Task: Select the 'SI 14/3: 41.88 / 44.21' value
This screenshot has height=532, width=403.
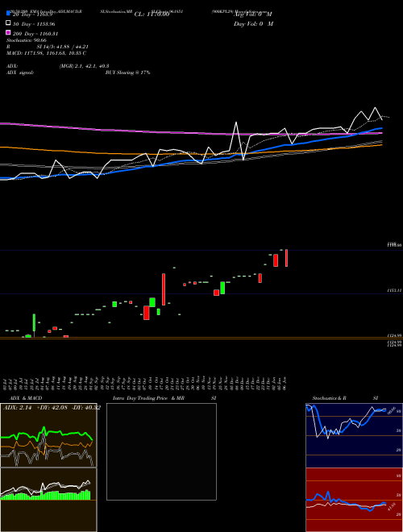Action: click(62, 47)
